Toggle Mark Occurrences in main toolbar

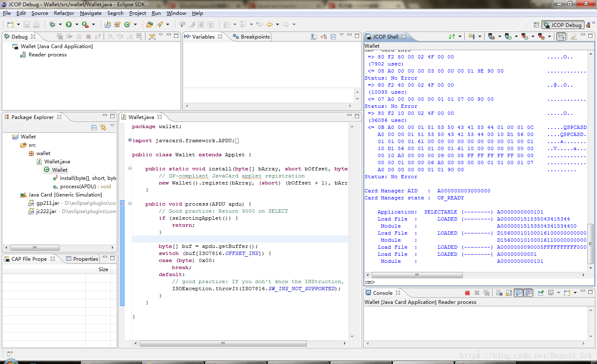point(192,24)
